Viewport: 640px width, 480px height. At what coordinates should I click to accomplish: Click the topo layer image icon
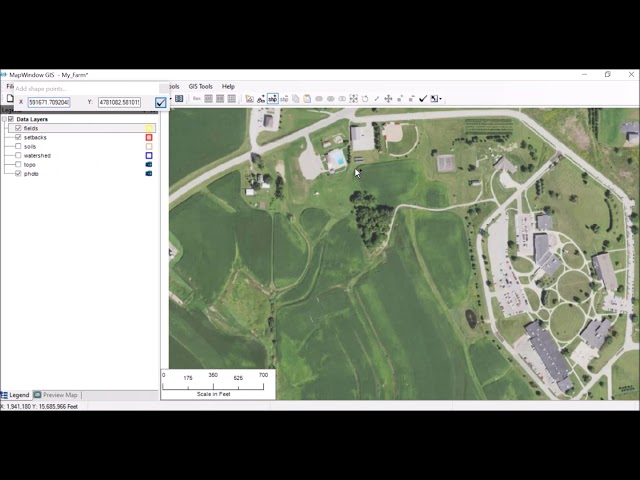149,164
